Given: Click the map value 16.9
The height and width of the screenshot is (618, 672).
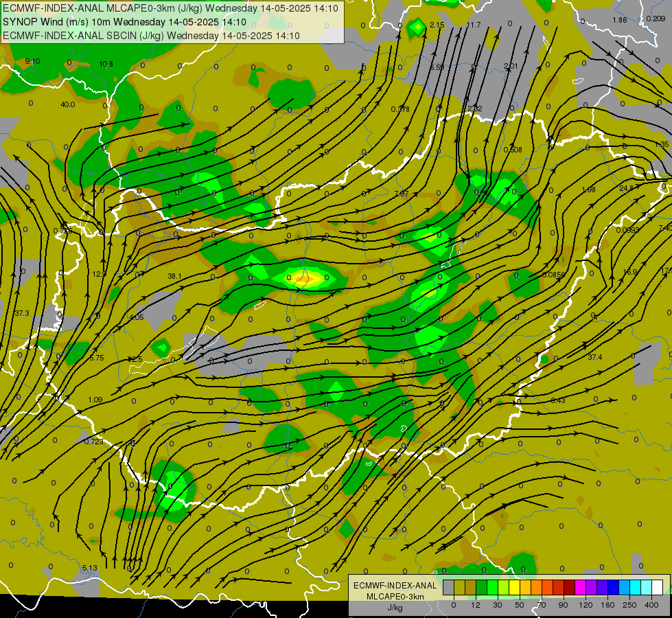Looking at the screenshot, I should 630,272.
